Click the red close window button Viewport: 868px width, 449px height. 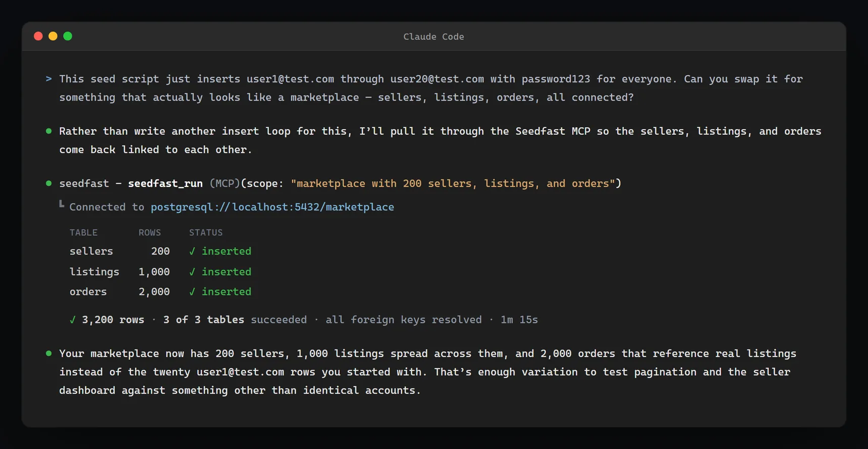click(x=38, y=36)
